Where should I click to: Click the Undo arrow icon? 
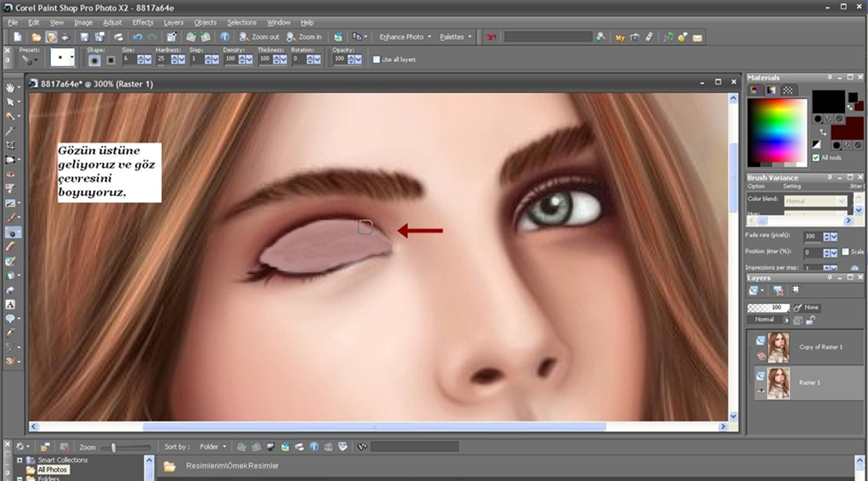(138, 37)
